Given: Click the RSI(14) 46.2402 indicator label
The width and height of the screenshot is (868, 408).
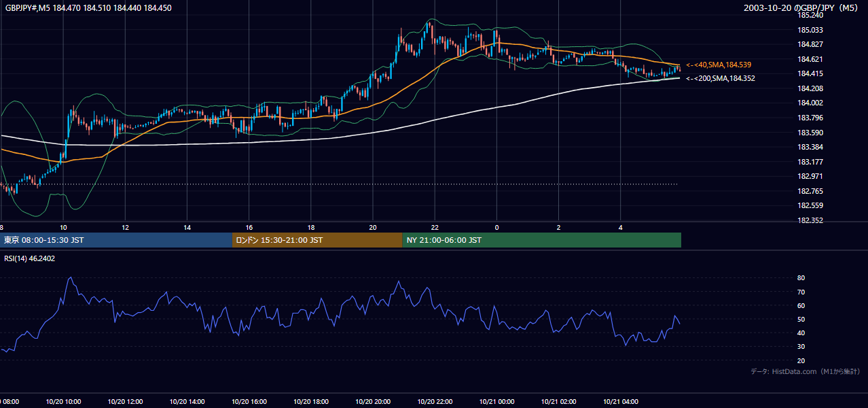Looking at the screenshot, I should coord(30,258).
